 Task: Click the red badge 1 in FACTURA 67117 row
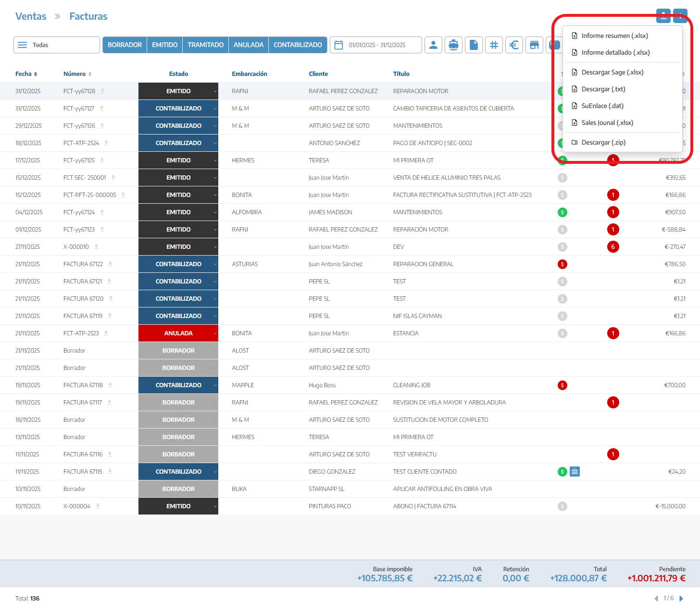[613, 403]
